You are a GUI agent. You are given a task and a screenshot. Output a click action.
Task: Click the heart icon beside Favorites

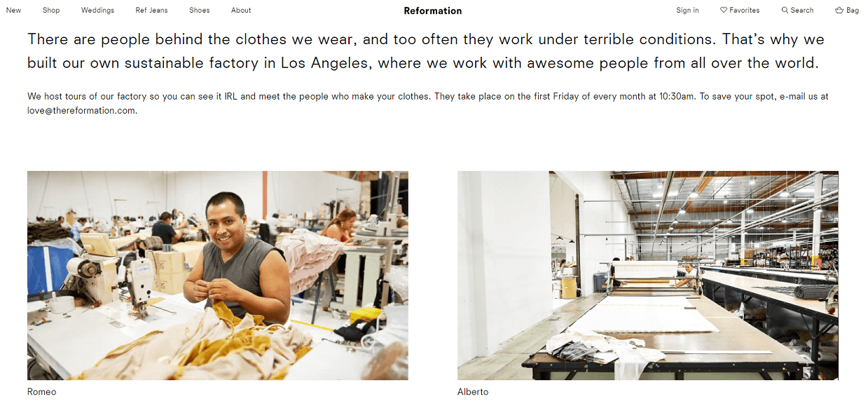pyautogui.click(x=724, y=11)
